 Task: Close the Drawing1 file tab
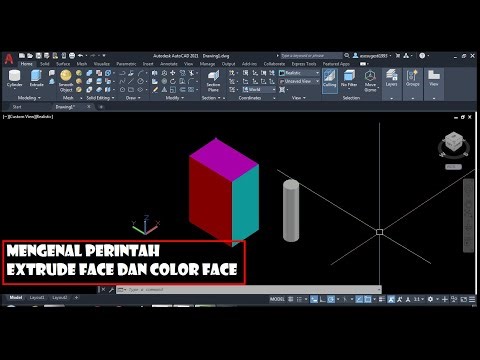[x=89, y=107]
